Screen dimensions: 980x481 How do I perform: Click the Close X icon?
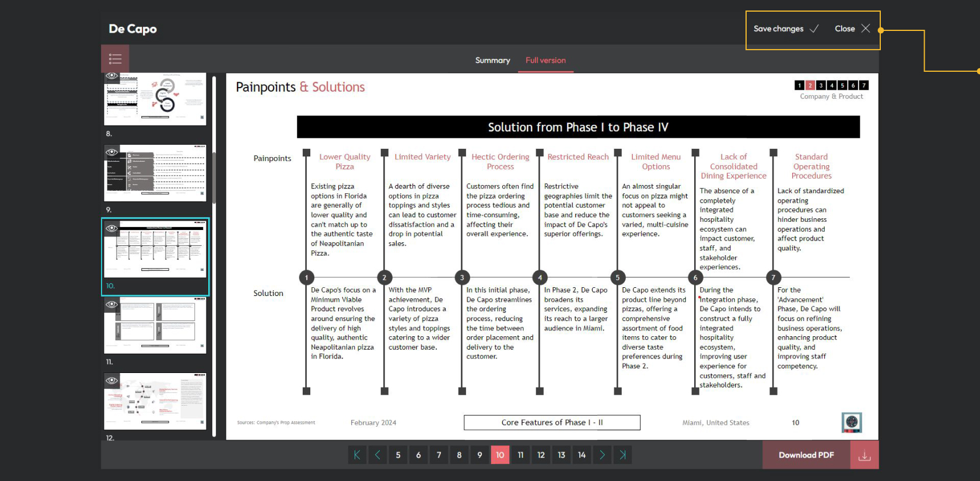pyautogui.click(x=866, y=29)
